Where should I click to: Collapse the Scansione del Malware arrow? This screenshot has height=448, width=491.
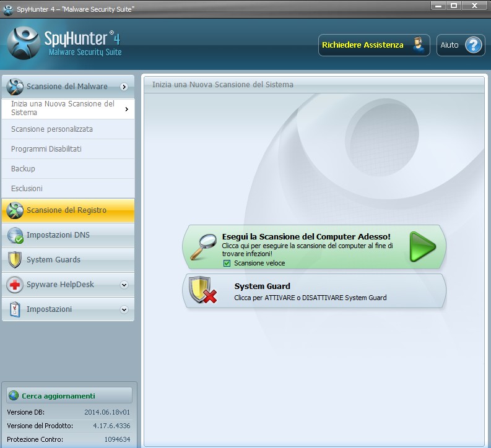124,87
